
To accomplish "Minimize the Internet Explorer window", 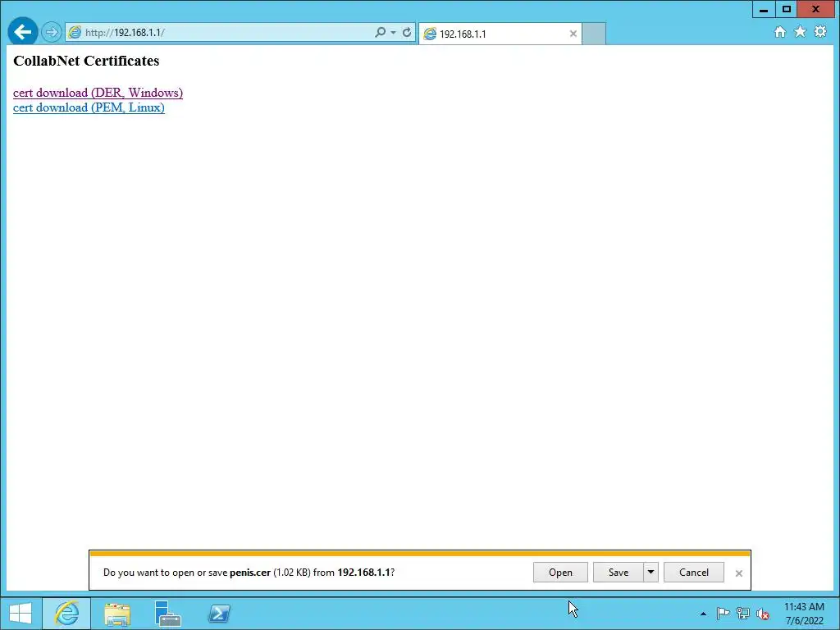I will click(x=764, y=9).
